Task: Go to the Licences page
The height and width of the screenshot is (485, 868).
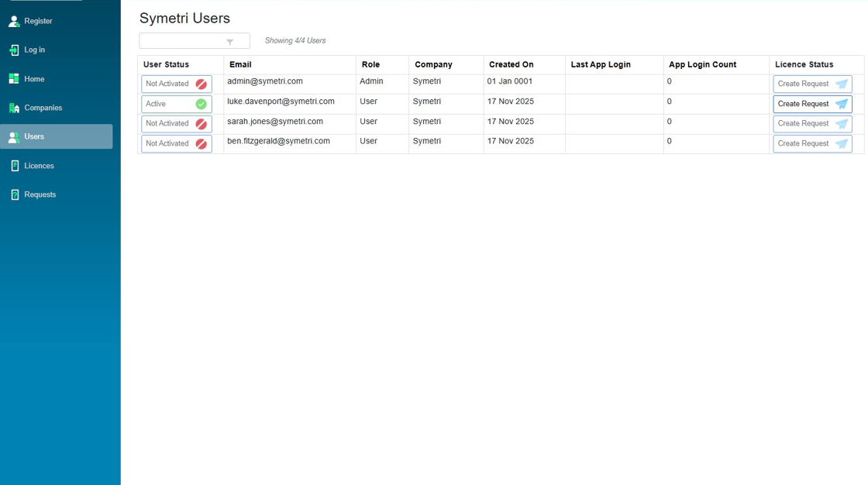Action: tap(39, 166)
